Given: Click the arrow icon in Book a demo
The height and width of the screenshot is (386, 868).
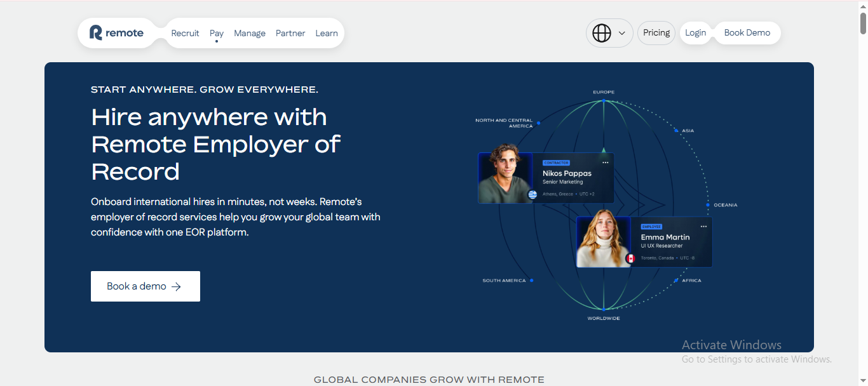Looking at the screenshot, I should [x=177, y=286].
